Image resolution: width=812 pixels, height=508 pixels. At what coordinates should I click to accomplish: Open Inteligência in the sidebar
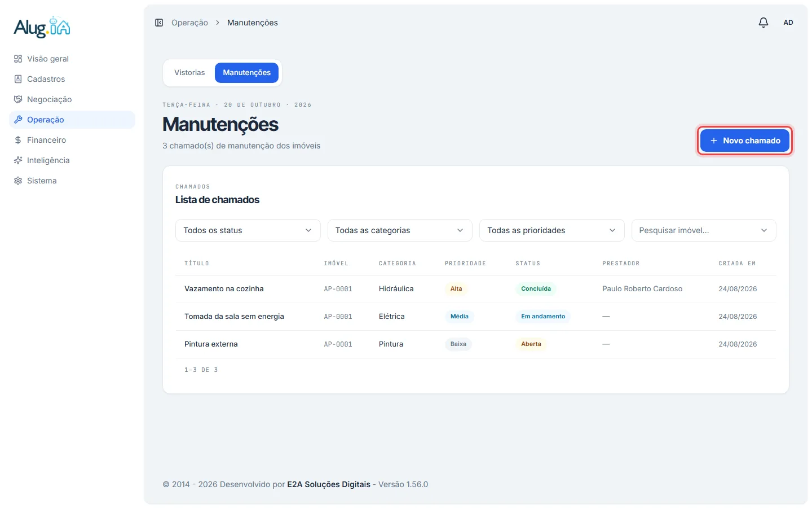click(x=72, y=160)
